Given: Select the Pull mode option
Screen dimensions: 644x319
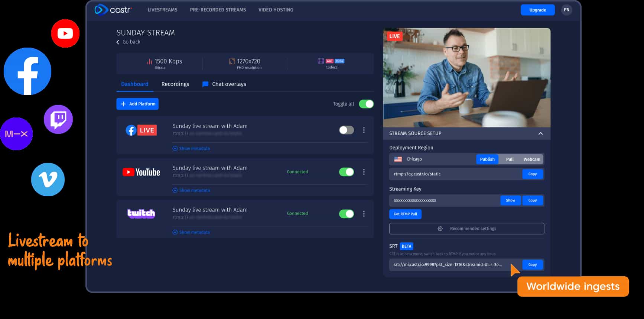Looking at the screenshot, I should 510,159.
